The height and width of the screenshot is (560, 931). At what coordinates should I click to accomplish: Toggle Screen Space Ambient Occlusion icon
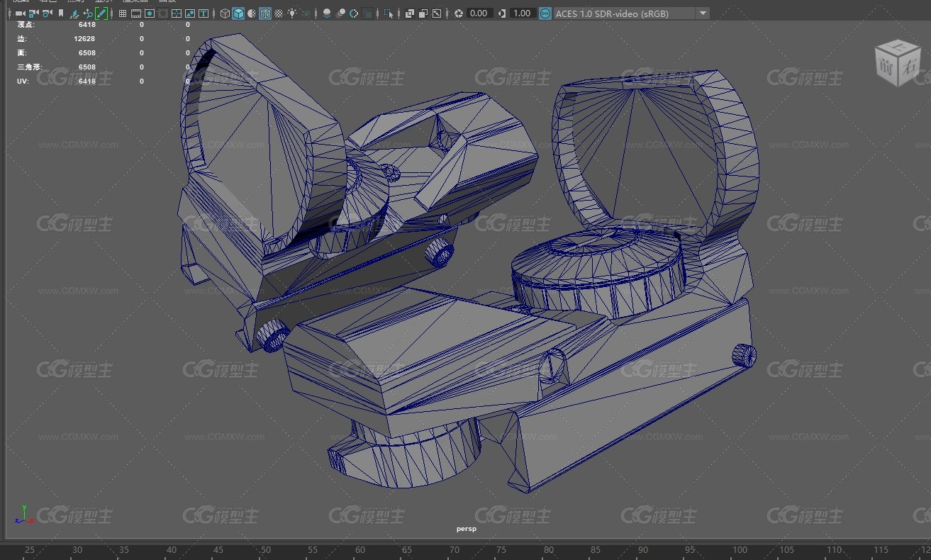pyautogui.click(x=327, y=13)
